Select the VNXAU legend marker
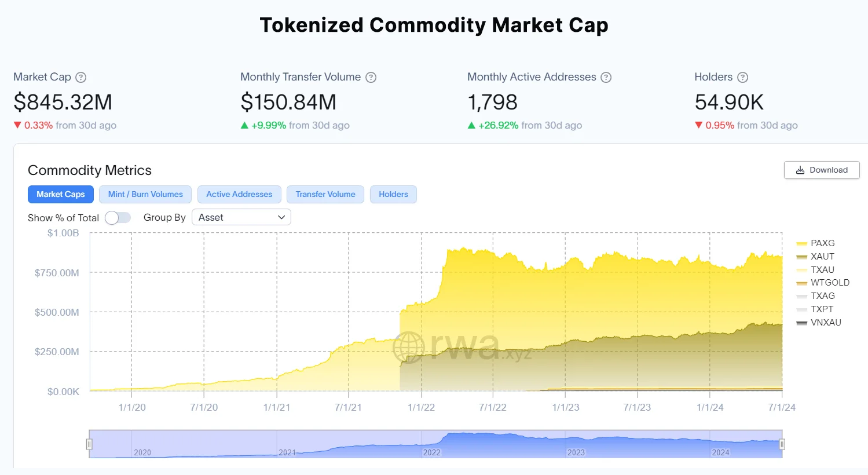 coord(803,323)
